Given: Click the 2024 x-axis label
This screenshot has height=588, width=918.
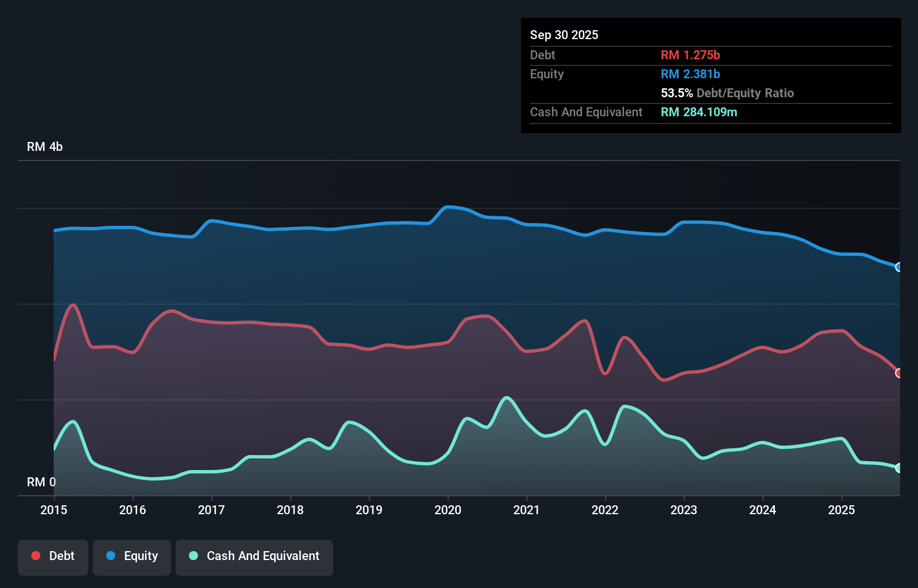Looking at the screenshot, I should [x=763, y=510].
